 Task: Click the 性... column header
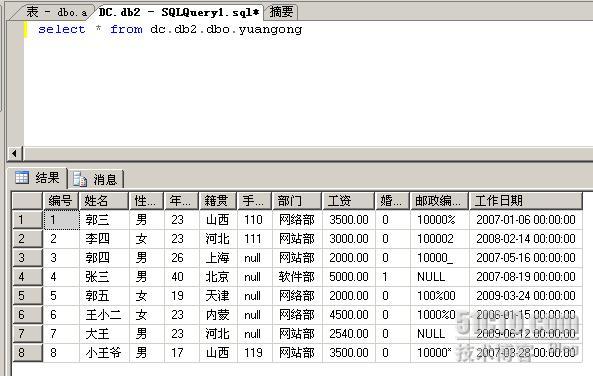(x=147, y=201)
